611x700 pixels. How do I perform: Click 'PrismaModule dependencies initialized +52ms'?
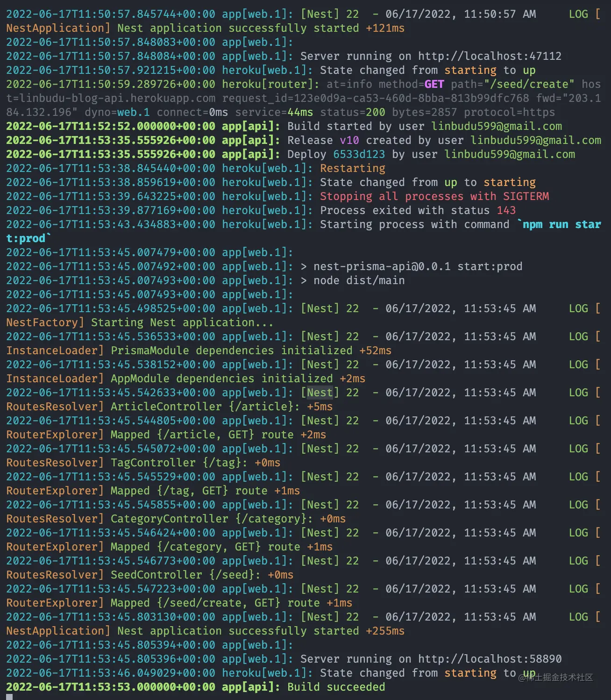pos(251,350)
